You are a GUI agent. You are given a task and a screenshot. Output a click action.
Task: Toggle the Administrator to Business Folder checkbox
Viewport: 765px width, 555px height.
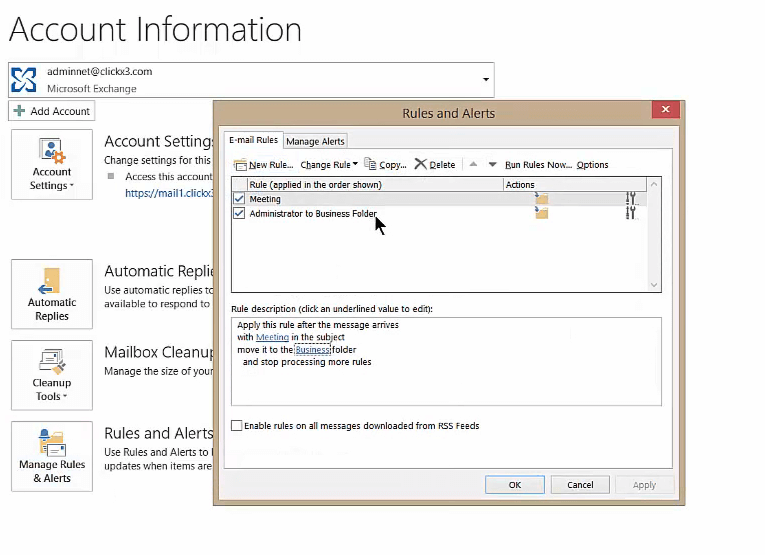(239, 213)
